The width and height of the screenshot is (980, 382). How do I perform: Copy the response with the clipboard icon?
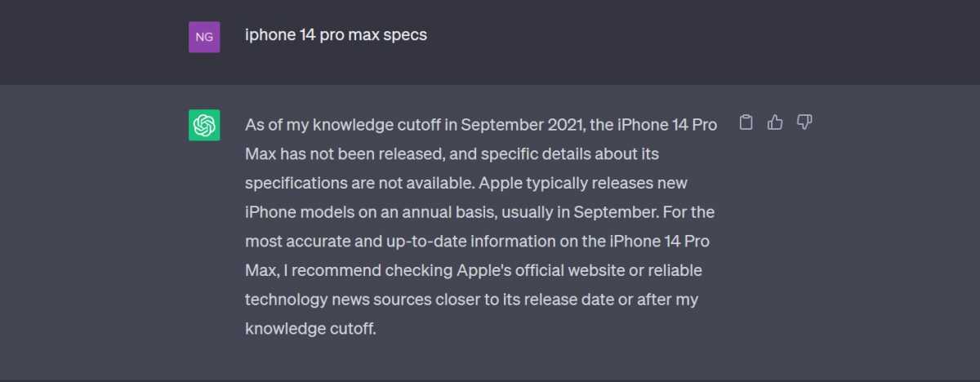pyautogui.click(x=746, y=122)
